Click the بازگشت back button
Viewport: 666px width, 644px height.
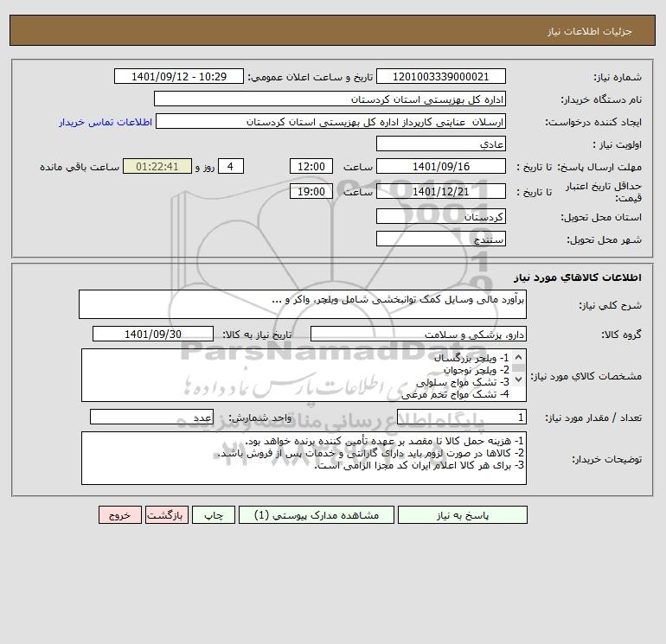[x=166, y=515]
